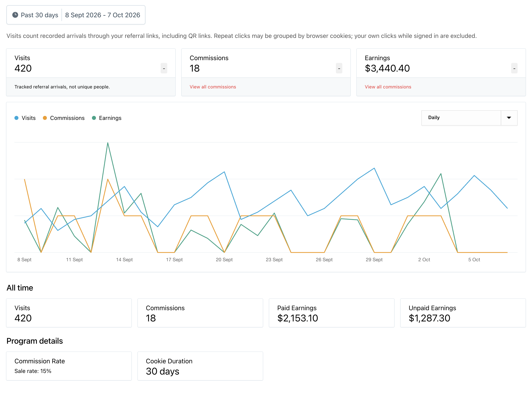The width and height of the screenshot is (532, 393).
Task: Click the Tracked referral arrivals note
Action: point(62,87)
